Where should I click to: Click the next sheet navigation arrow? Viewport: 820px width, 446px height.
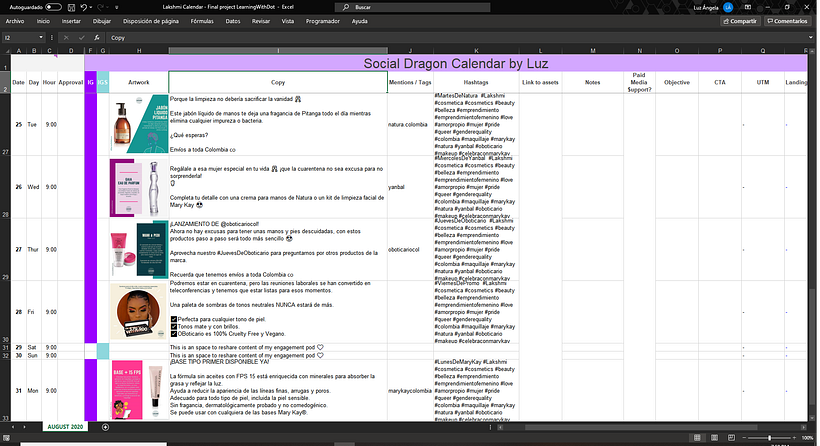[24, 427]
